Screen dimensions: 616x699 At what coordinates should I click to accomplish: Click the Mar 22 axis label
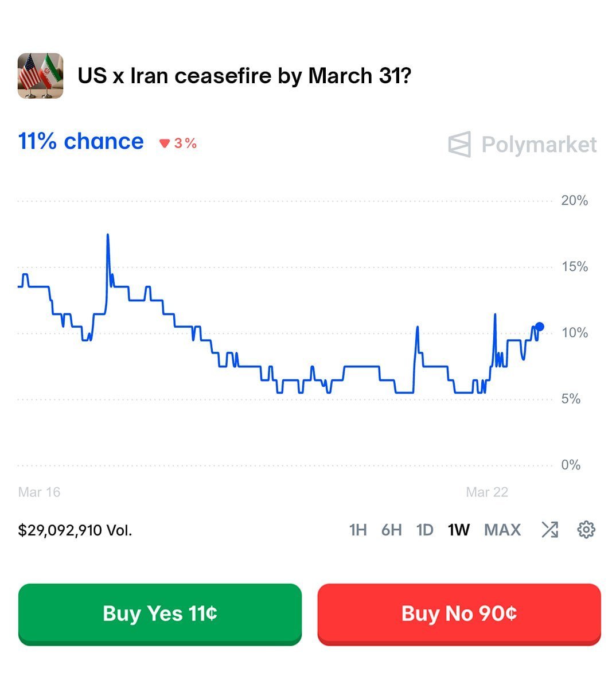coord(486,492)
